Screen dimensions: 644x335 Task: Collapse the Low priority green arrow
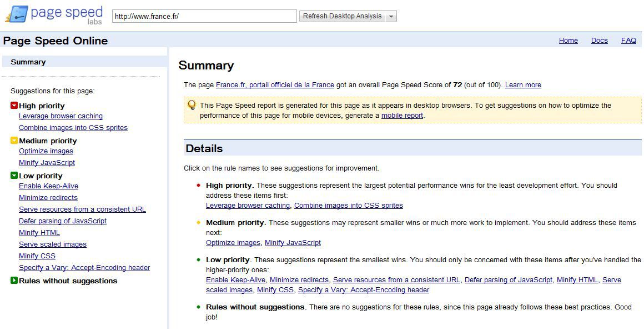click(x=14, y=176)
